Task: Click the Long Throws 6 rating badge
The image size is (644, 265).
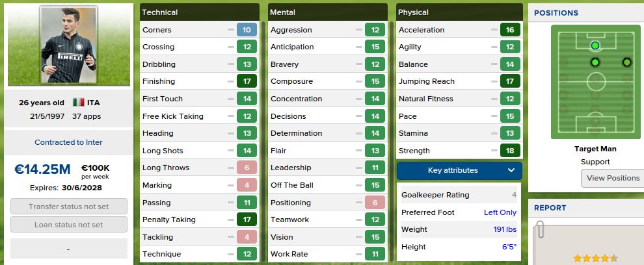Action: [247, 168]
